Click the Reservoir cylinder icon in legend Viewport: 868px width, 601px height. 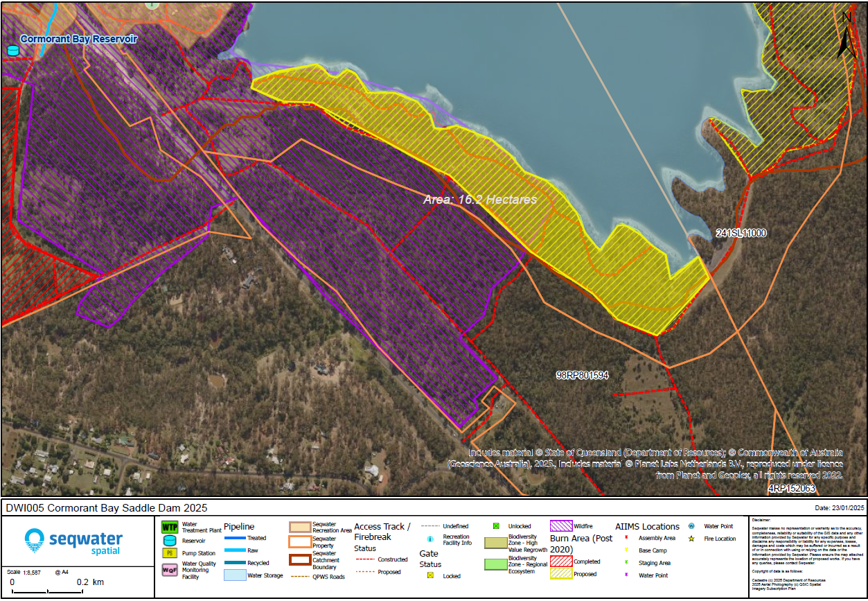pyautogui.click(x=170, y=541)
